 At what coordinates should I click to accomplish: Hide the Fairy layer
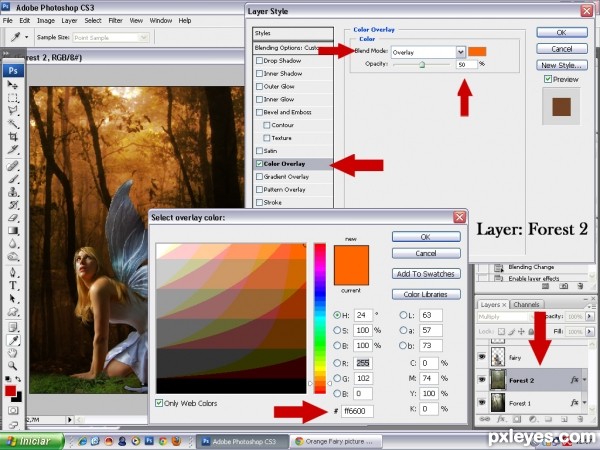(x=482, y=357)
